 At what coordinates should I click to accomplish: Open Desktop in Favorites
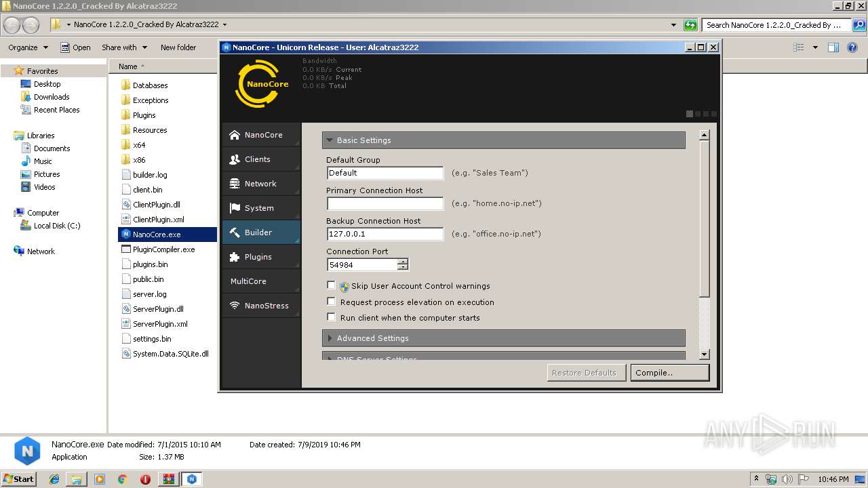(47, 84)
